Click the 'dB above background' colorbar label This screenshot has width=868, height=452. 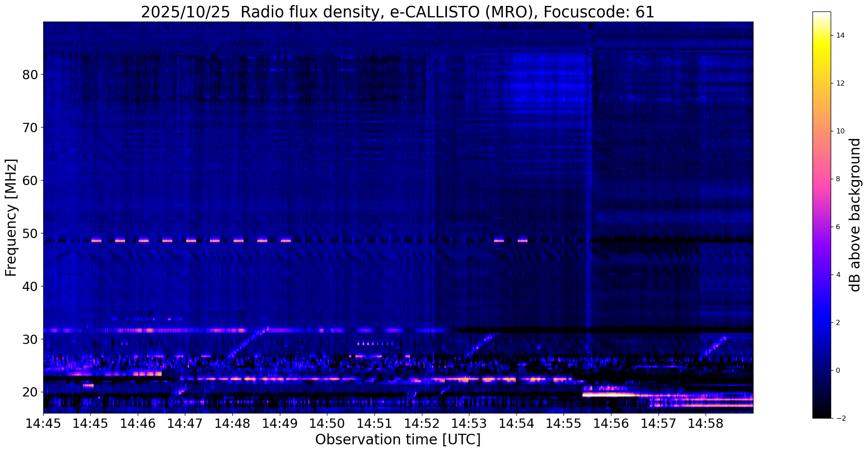click(x=856, y=215)
